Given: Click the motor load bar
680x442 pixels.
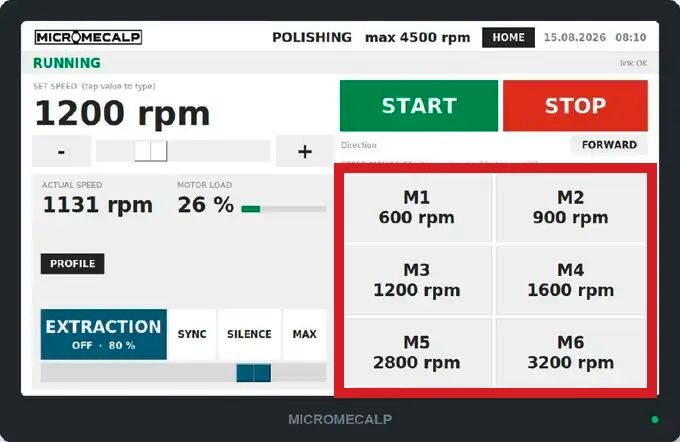Looking at the screenshot, I should coord(284,209).
